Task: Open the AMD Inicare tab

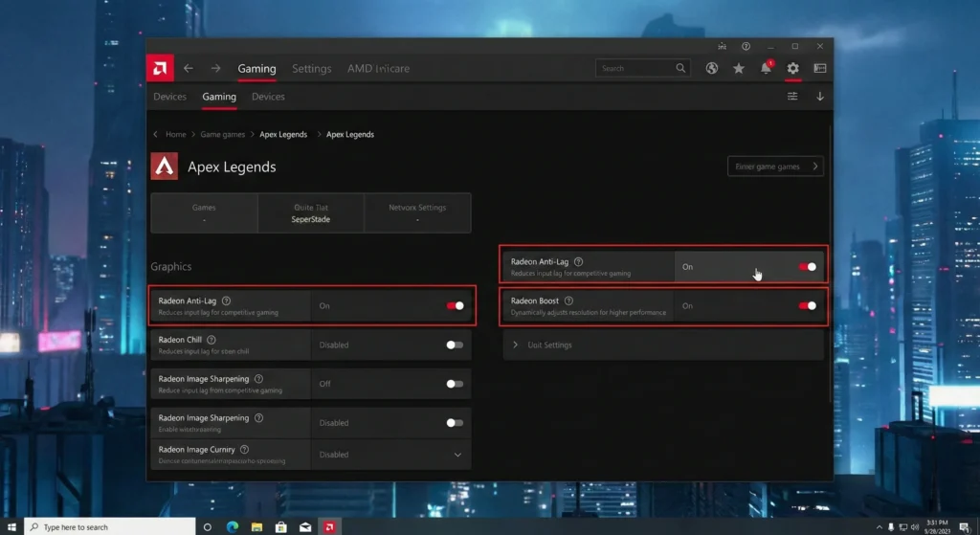Action: point(379,69)
